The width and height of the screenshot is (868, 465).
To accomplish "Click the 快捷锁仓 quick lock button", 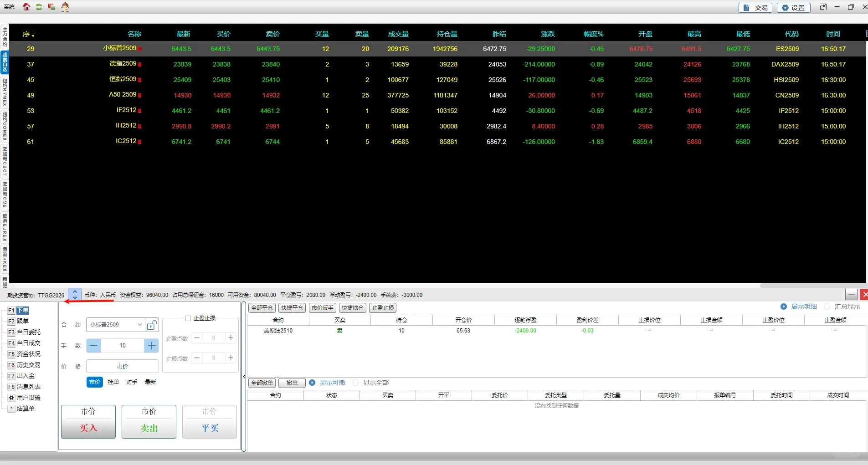I will pos(353,308).
